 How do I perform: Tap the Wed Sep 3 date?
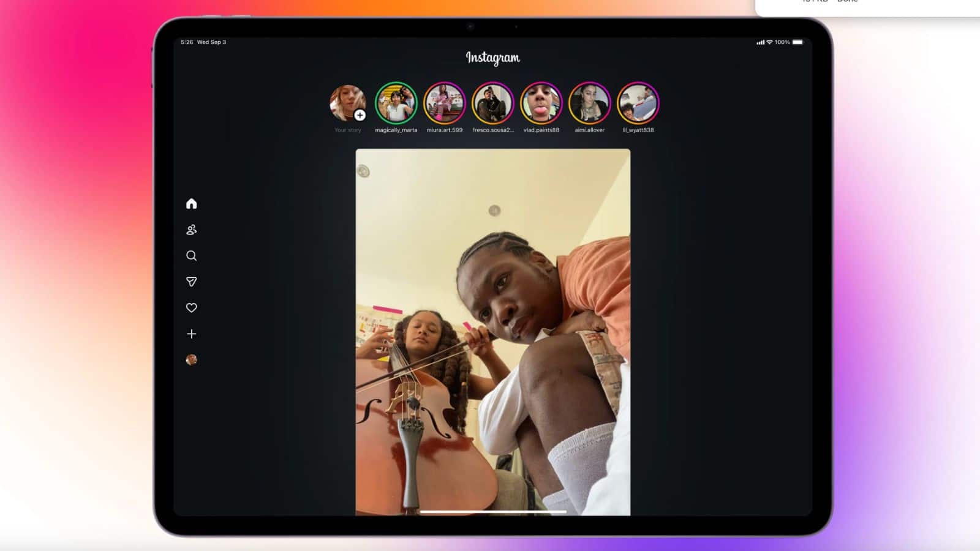211,42
